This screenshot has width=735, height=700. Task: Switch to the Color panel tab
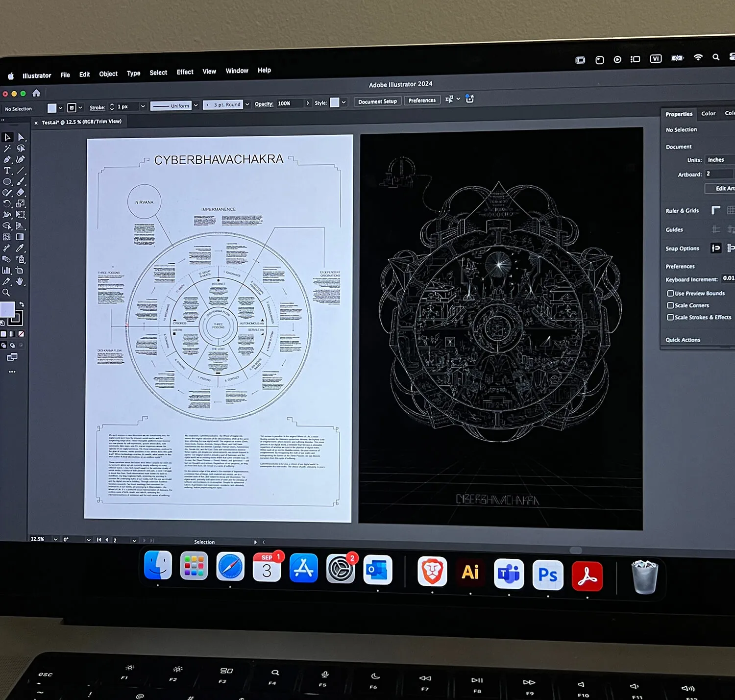pyautogui.click(x=708, y=113)
